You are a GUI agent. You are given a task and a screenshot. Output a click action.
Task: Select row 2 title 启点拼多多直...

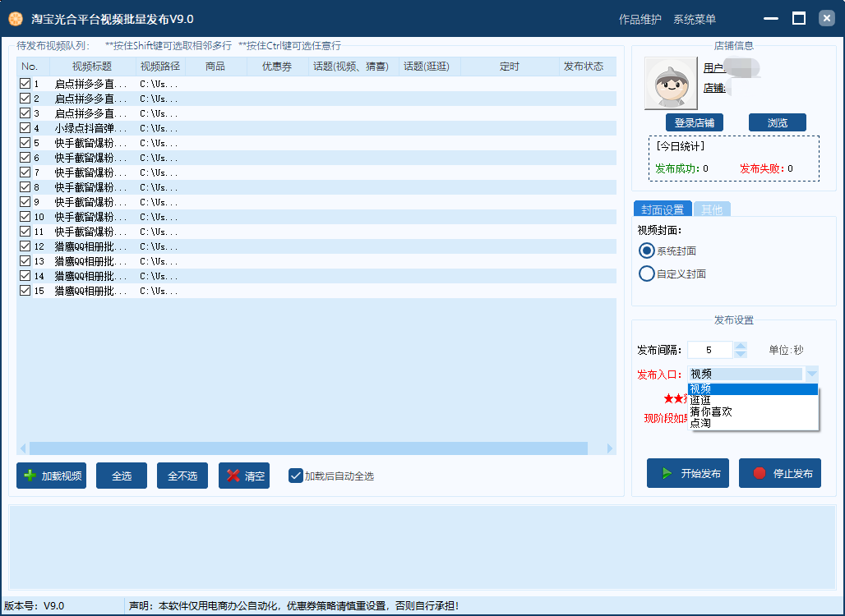click(90, 99)
